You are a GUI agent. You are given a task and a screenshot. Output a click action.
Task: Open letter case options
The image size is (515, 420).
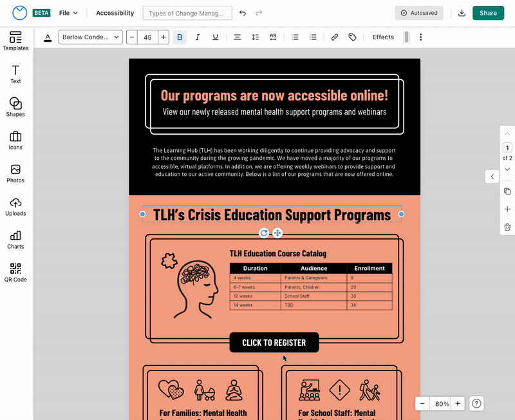pyautogui.click(x=273, y=37)
